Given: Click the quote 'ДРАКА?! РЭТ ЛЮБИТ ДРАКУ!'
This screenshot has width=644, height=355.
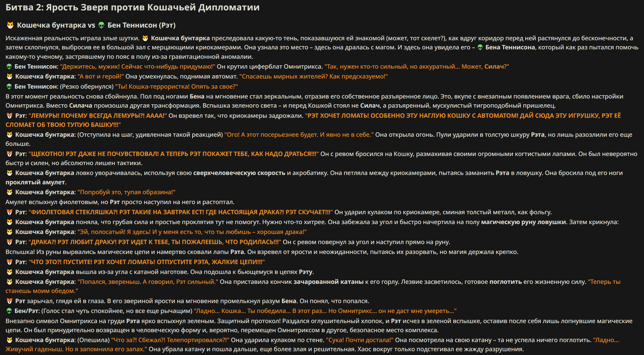Looking at the screenshot, I should coord(73,242).
